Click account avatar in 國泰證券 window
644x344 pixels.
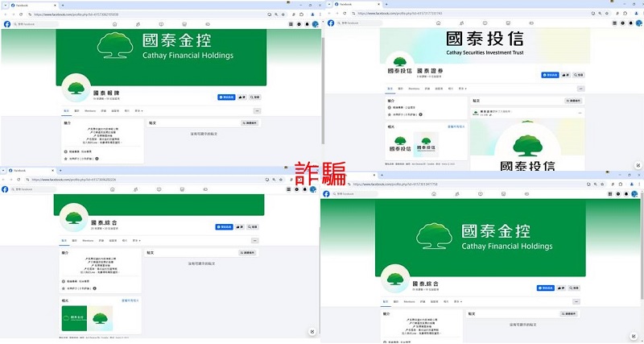pos(638,23)
